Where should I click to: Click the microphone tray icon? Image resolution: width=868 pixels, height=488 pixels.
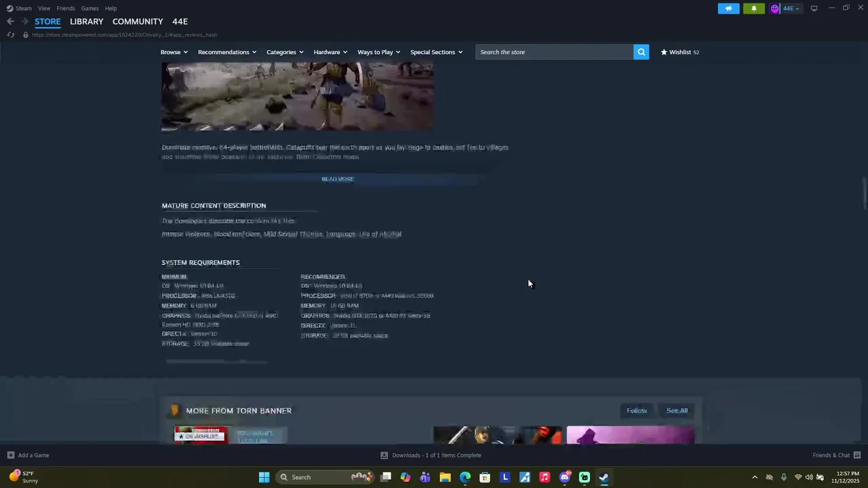[x=784, y=477]
